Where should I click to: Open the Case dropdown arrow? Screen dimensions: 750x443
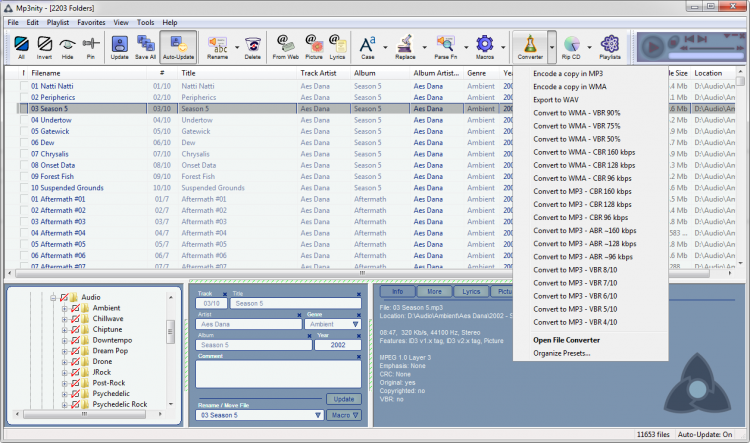click(x=385, y=47)
